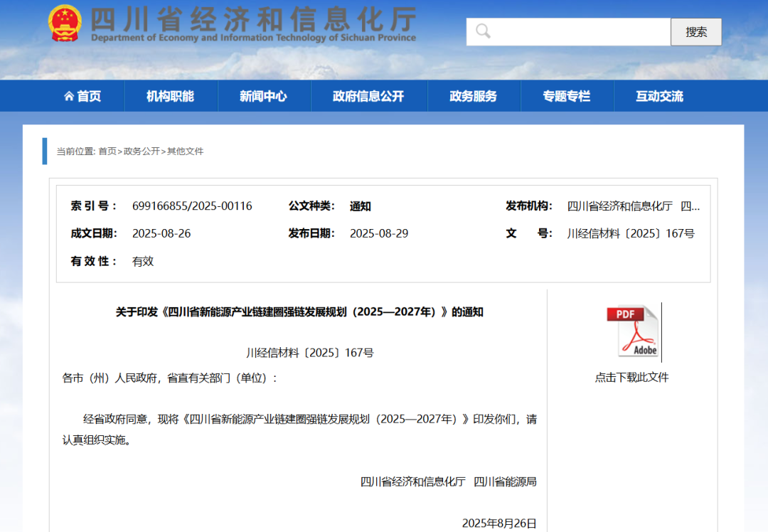Click the centered document number under title

pyautogui.click(x=309, y=353)
